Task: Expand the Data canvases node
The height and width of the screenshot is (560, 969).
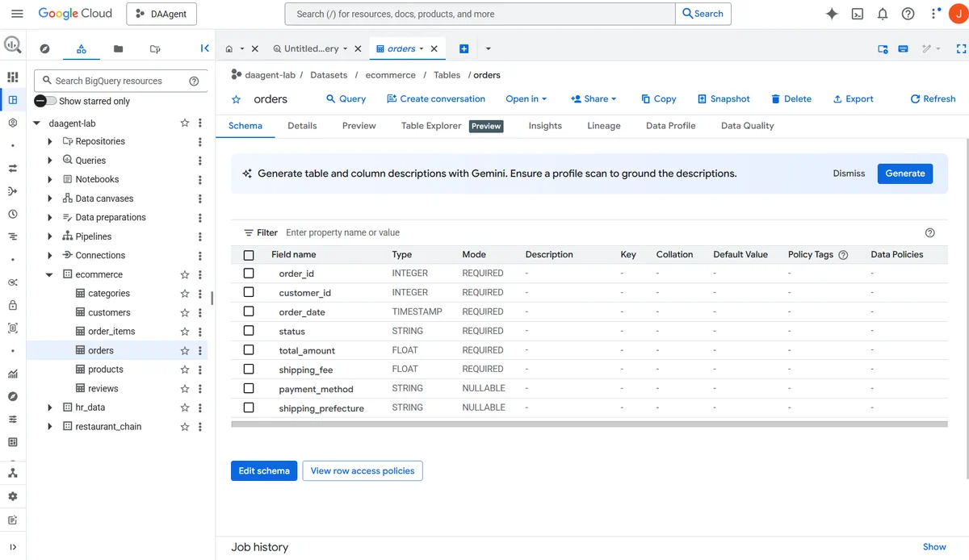Action: click(50, 199)
